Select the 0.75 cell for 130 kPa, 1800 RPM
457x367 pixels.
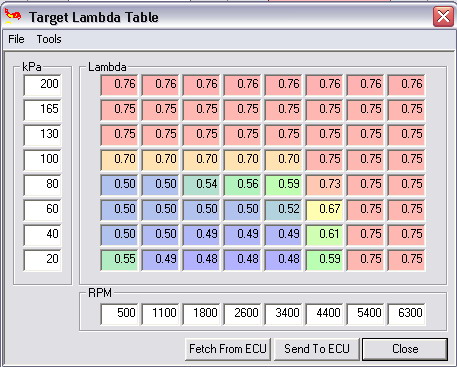click(201, 135)
